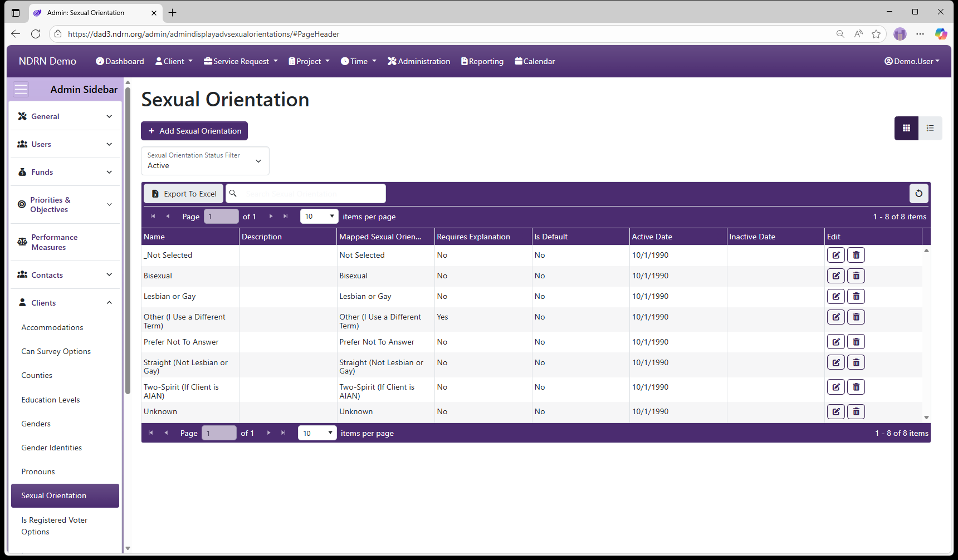Open the Administration menu item
Viewport: 958px width, 560px height.
click(419, 61)
